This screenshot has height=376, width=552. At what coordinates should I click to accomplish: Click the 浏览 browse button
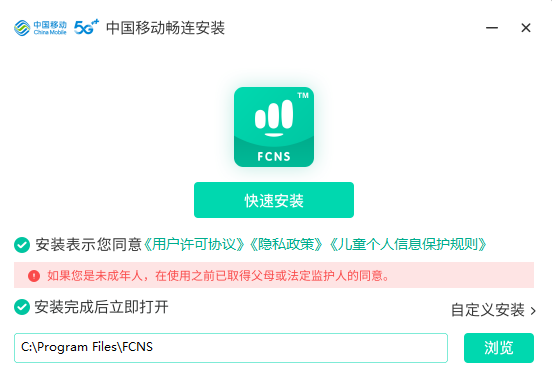(x=499, y=348)
